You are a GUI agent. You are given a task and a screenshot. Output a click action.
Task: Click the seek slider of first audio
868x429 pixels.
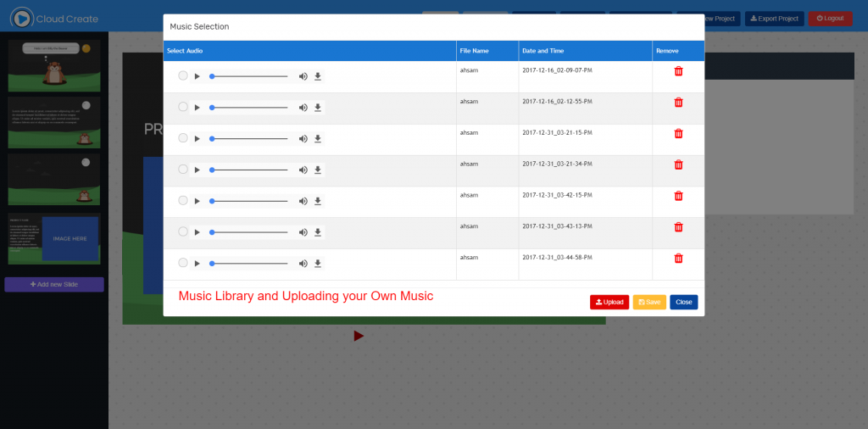point(250,76)
